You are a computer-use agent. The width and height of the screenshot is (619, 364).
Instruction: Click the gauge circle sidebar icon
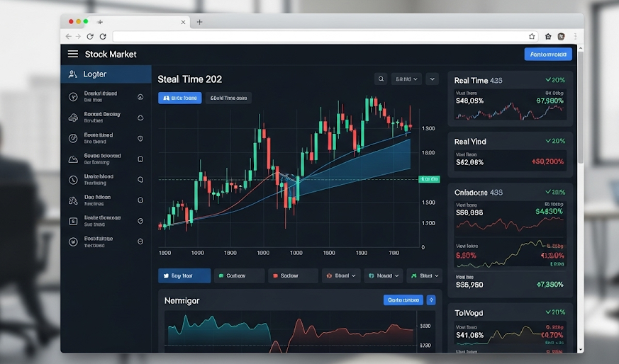73,138
